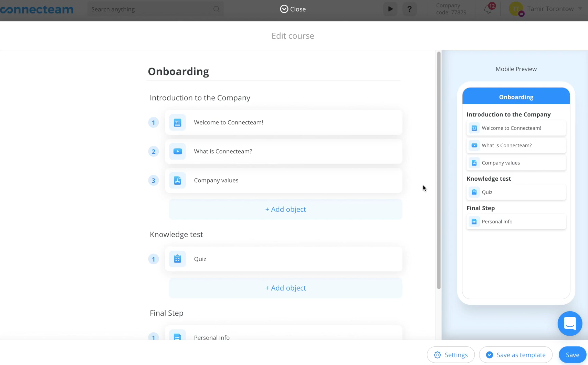This screenshot has height=365, width=588.
Task: Click the Connecteam logo
Action: tap(36, 9)
